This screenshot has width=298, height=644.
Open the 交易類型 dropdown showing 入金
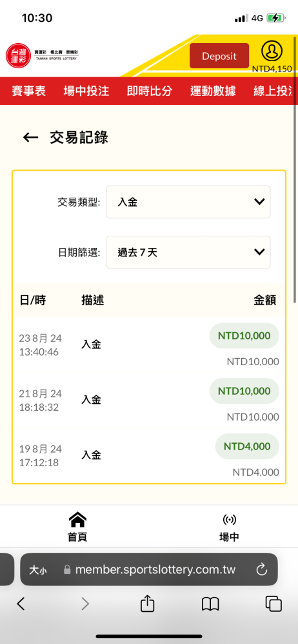coord(188,202)
